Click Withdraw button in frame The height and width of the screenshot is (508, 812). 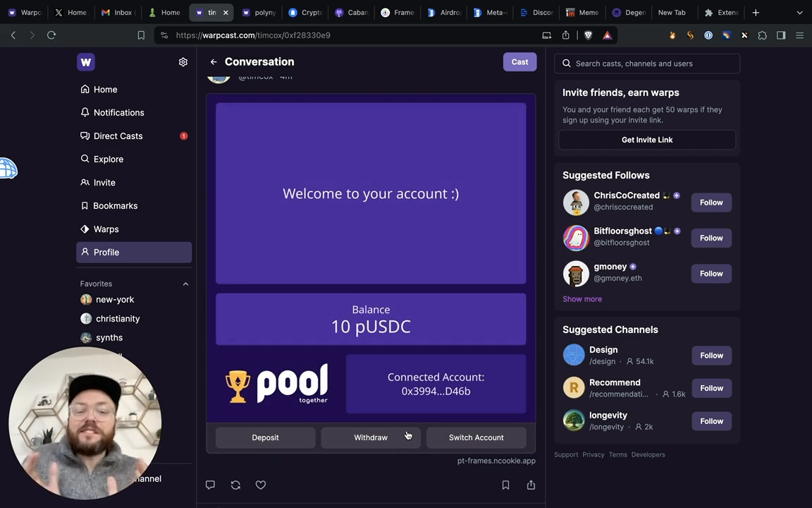click(371, 437)
